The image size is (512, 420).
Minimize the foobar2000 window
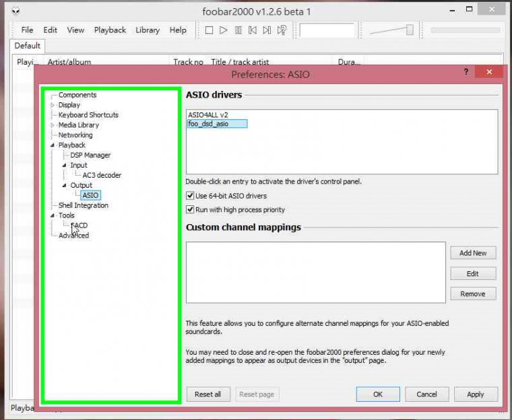[452, 11]
